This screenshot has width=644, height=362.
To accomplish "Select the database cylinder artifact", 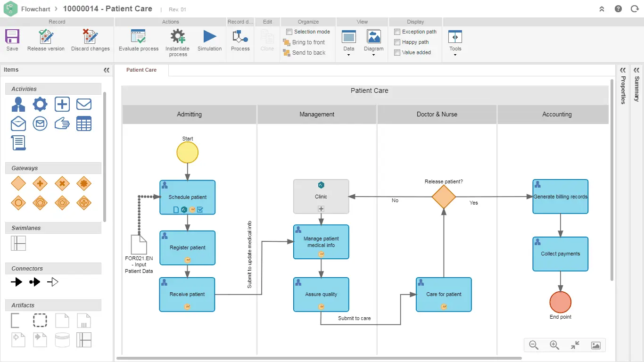I will pos(62,339).
